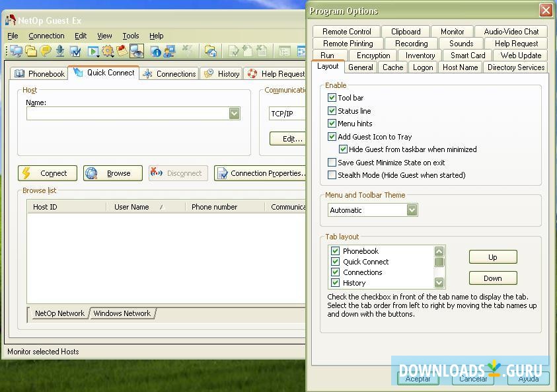Open the Encryption options tab
This screenshot has height=392, width=557.
[372, 56]
